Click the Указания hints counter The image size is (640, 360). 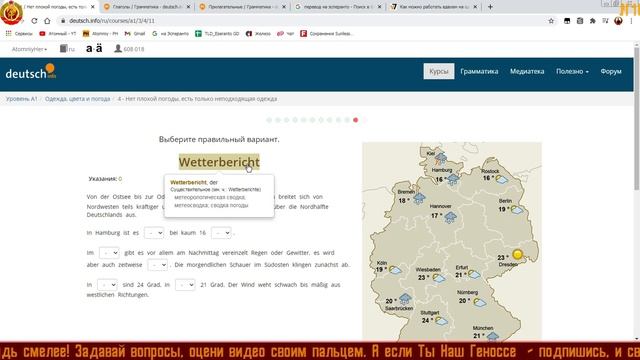105,179
